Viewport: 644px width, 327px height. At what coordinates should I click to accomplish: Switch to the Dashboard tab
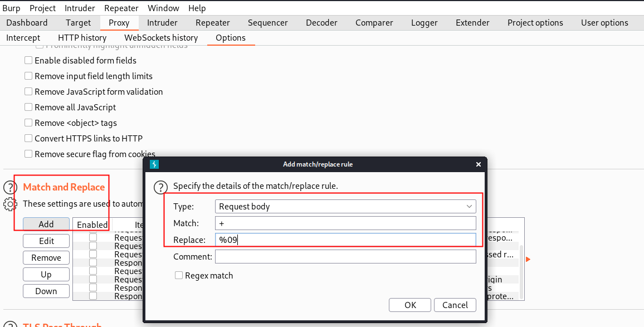(27, 23)
